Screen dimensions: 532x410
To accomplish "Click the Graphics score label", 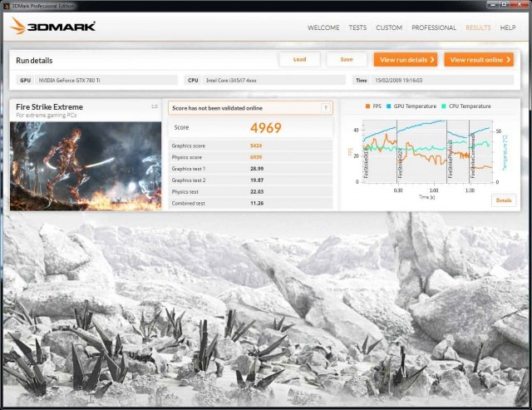I will coord(189,146).
